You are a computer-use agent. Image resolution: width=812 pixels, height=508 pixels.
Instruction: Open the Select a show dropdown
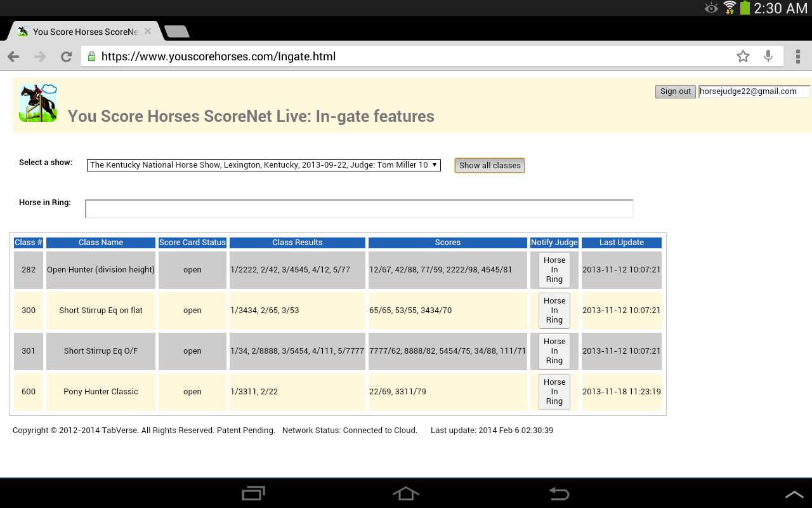click(263, 165)
